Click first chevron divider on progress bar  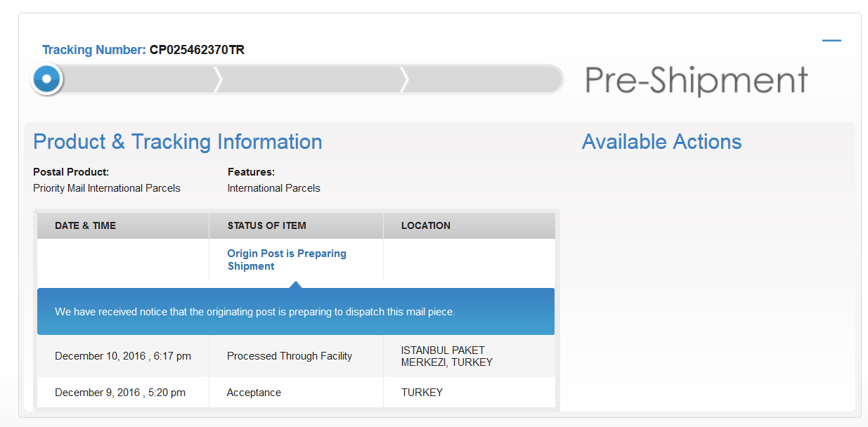coord(218,79)
